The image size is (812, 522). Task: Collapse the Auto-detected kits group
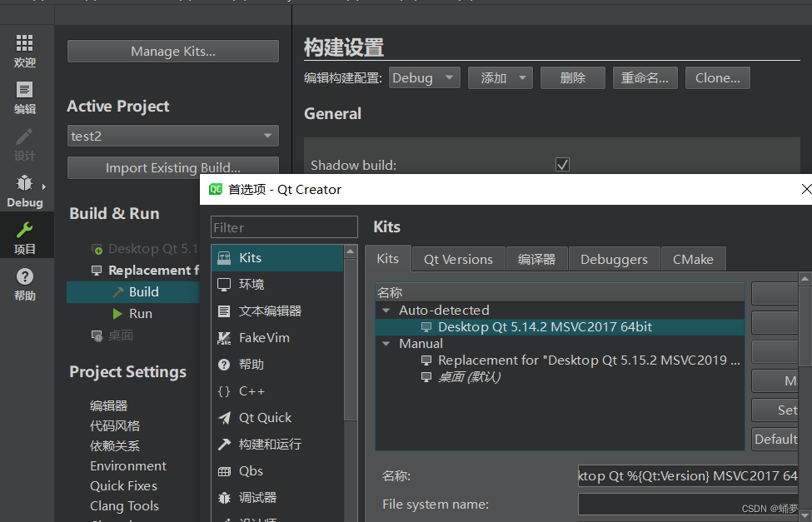tap(386, 311)
